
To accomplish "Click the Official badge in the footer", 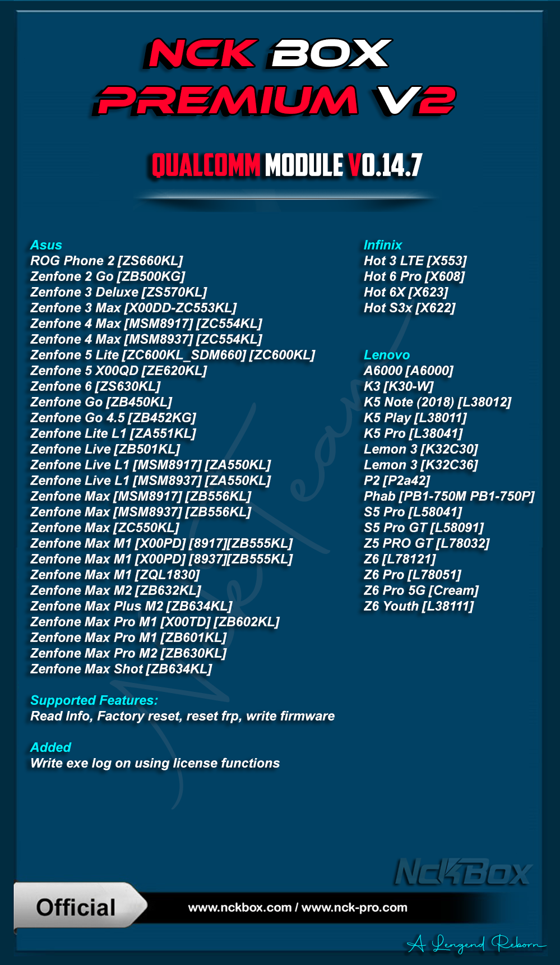I will tap(80, 907).
